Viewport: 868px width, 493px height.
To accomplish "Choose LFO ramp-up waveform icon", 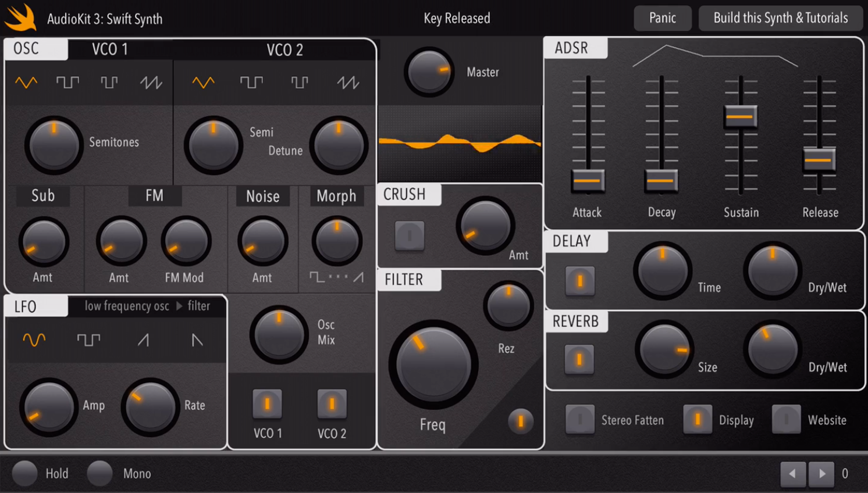I will click(143, 340).
